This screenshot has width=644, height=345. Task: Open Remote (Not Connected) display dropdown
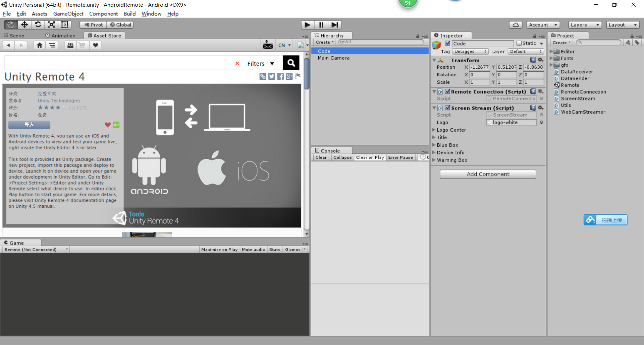pyautogui.click(x=36, y=250)
